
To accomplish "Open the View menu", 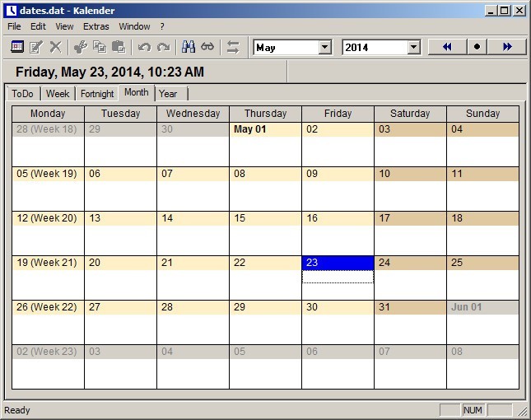I will [64, 26].
